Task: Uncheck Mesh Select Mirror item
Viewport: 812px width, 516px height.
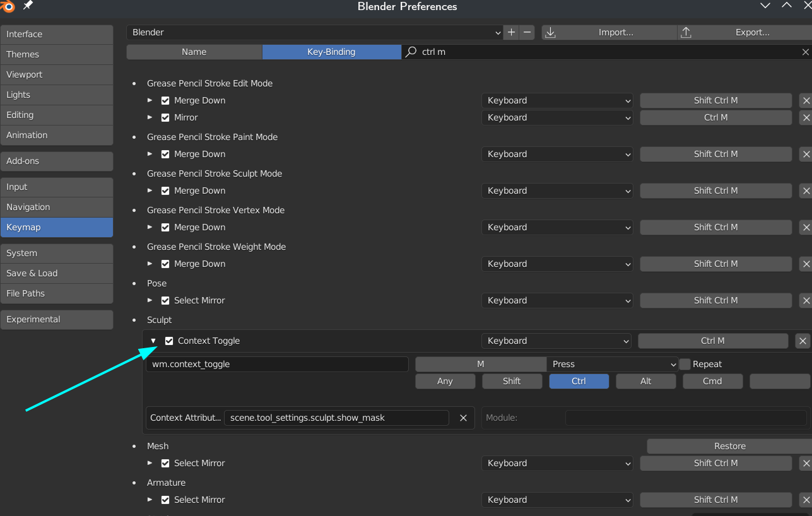Action: pyautogui.click(x=165, y=463)
